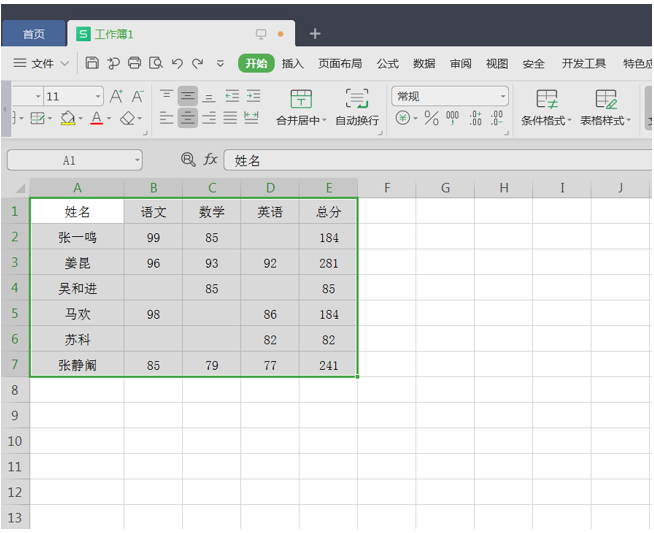The image size is (654, 533).
Task: Decrease font size with A- icon
Action: [138, 96]
